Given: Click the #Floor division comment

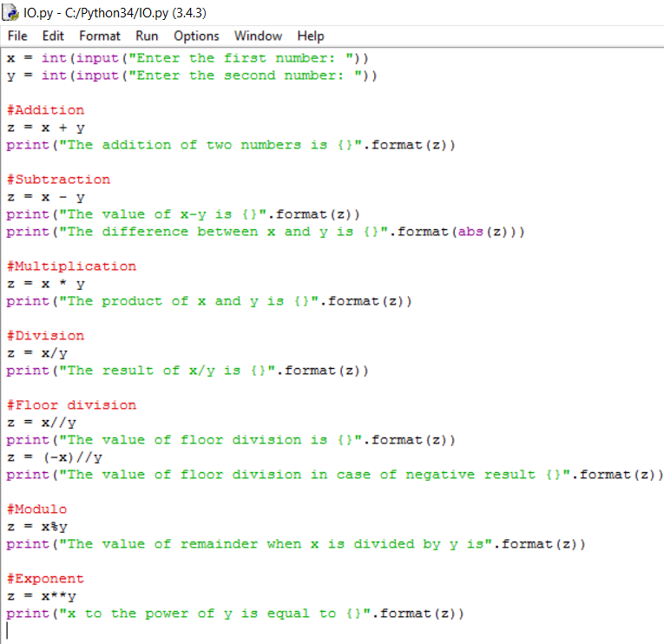Looking at the screenshot, I should (71, 405).
